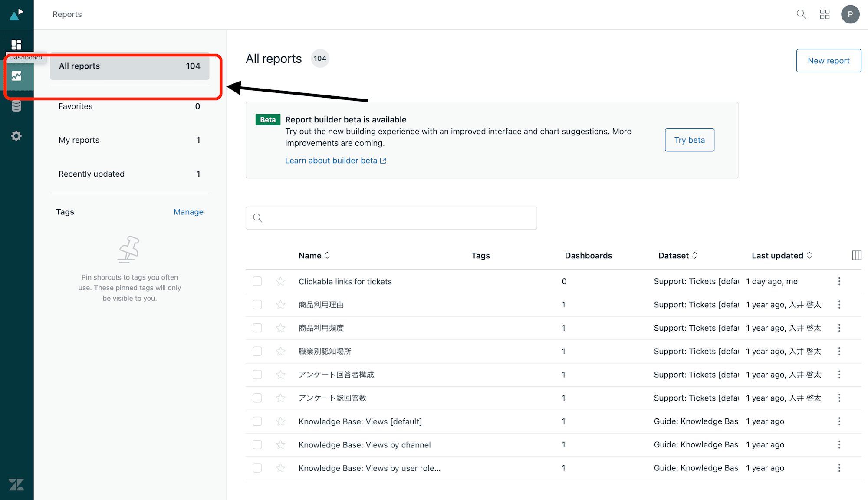Select My reports in left panel
868x500 pixels.
130,140
